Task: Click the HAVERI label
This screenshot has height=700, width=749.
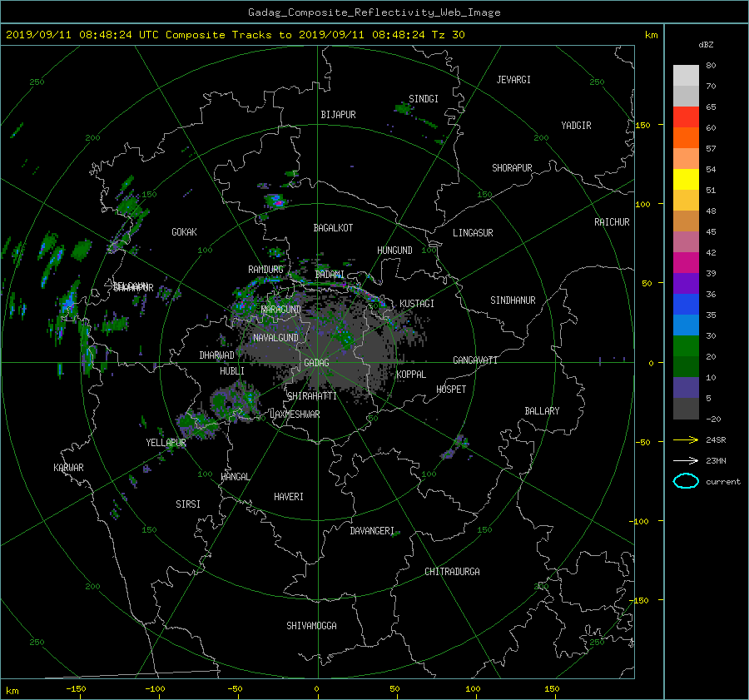Action: [x=289, y=497]
